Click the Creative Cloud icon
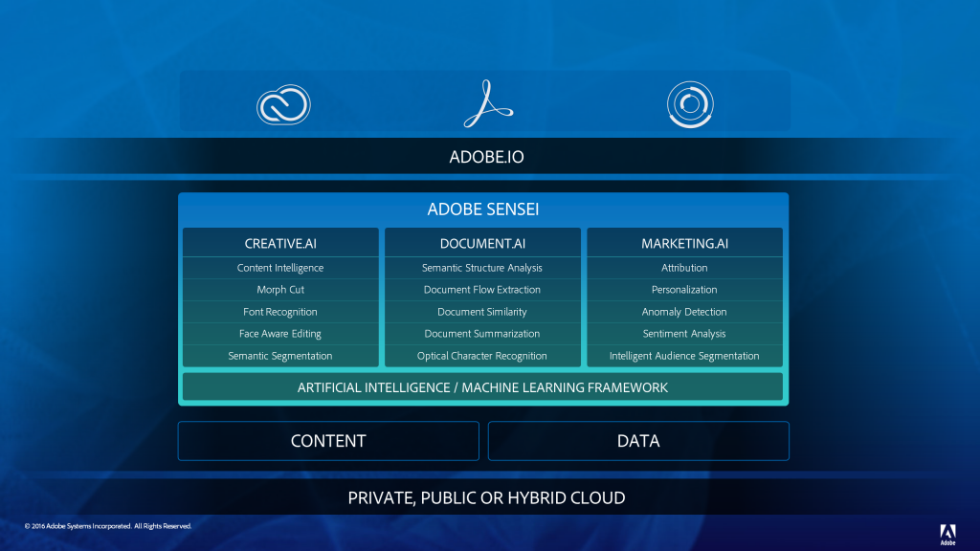This screenshot has width=980, height=551. [x=284, y=104]
